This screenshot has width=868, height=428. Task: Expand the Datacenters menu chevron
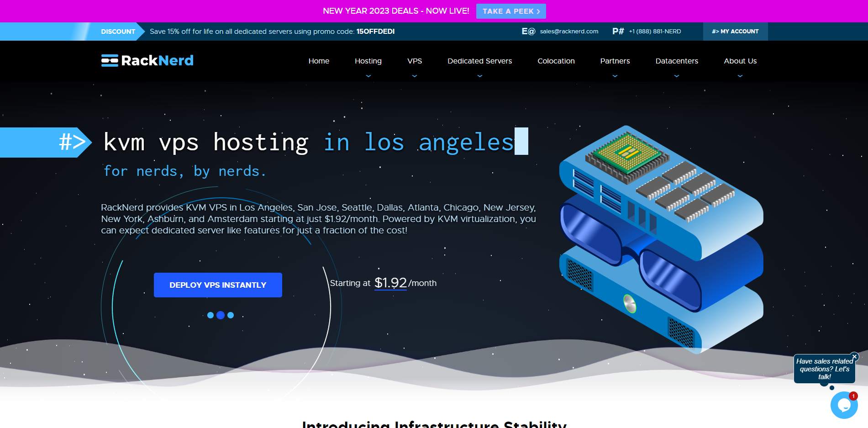click(677, 76)
